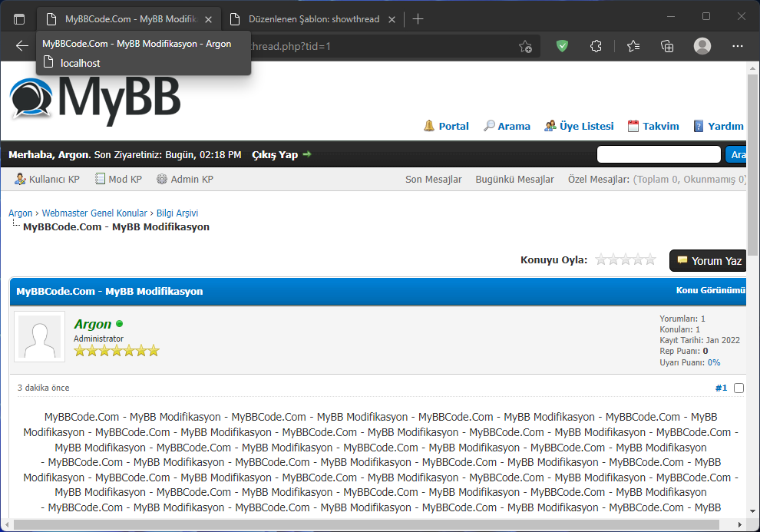Click the Portal bell icon
This screenshot has width=760, height=532.
(x=429, y=126)
